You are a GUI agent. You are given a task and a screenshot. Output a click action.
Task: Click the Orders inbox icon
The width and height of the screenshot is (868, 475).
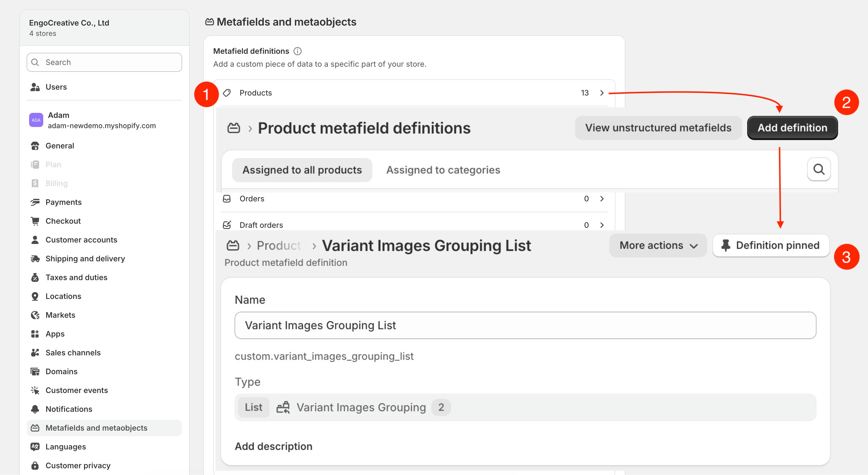point(227,199)
